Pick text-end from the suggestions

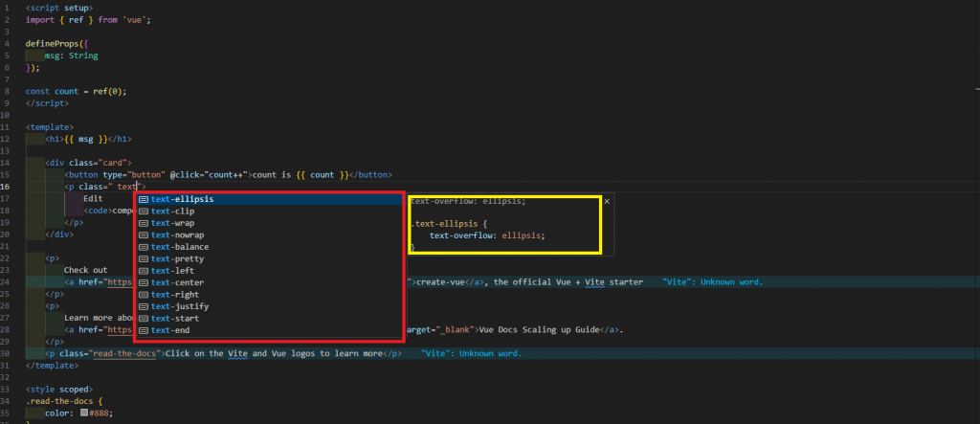(x=269, y=330)
